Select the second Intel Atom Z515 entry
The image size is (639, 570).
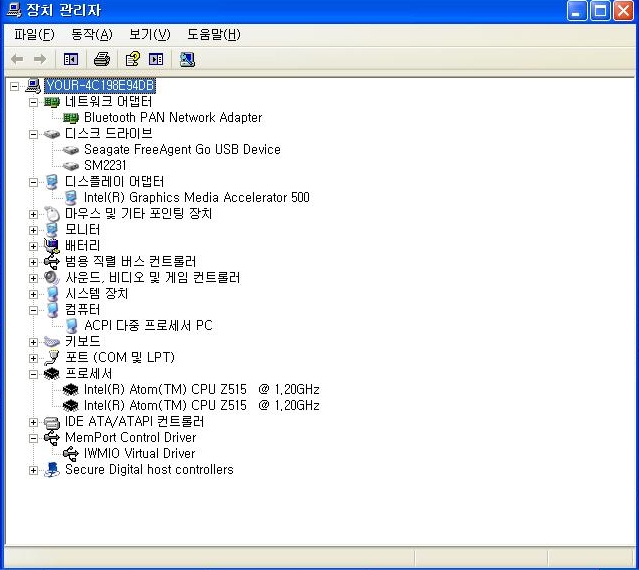(x=201, y=405)
